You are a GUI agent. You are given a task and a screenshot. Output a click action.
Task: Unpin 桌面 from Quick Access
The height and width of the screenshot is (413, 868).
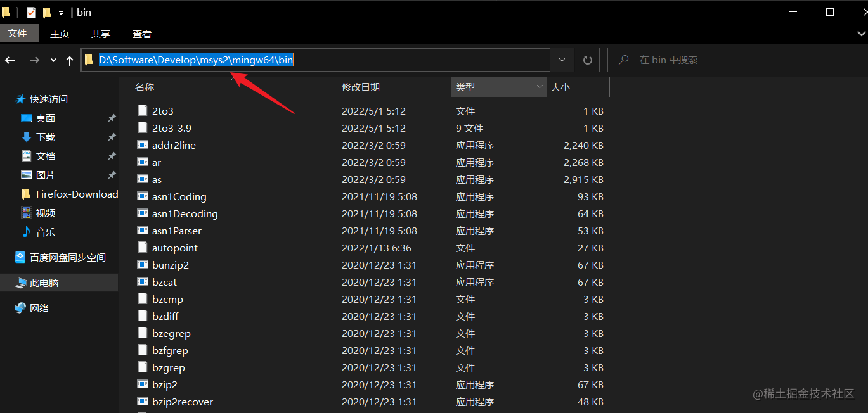click(112, 118)
